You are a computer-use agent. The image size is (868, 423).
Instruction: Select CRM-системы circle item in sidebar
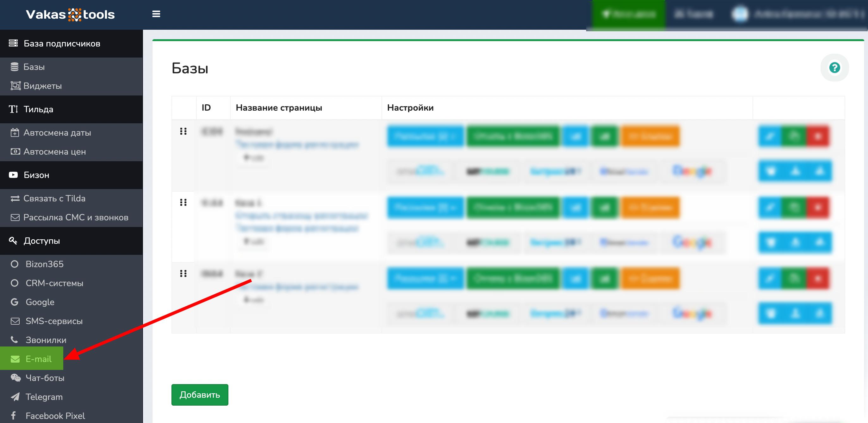tap(54, 283)
